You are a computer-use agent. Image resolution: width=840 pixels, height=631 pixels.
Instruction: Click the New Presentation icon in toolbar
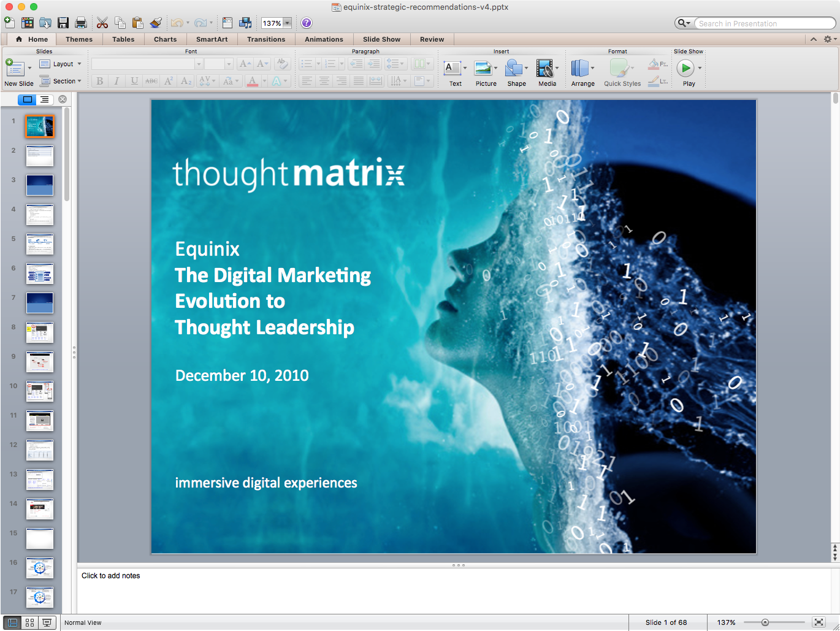(9, 23)
